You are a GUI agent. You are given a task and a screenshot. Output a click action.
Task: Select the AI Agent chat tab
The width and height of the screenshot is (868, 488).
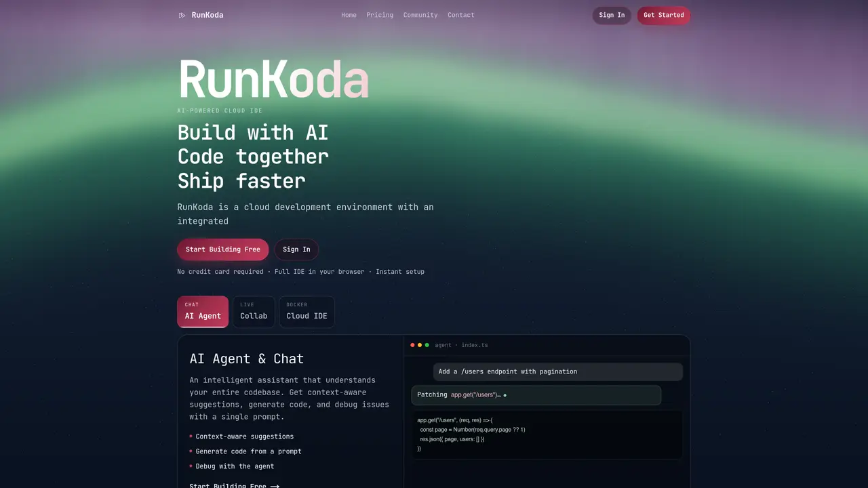(203, 312)
